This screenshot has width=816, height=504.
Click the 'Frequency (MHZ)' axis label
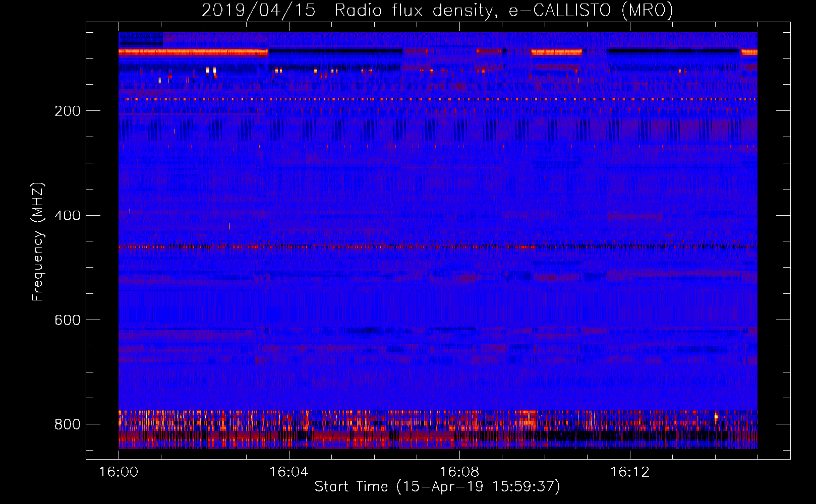(37, 242)
